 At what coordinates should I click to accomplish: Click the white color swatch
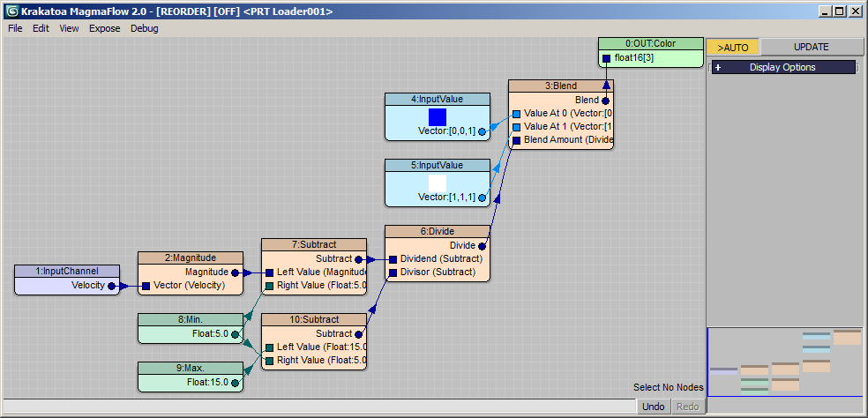pyautogui.click(x=438, y=183)
